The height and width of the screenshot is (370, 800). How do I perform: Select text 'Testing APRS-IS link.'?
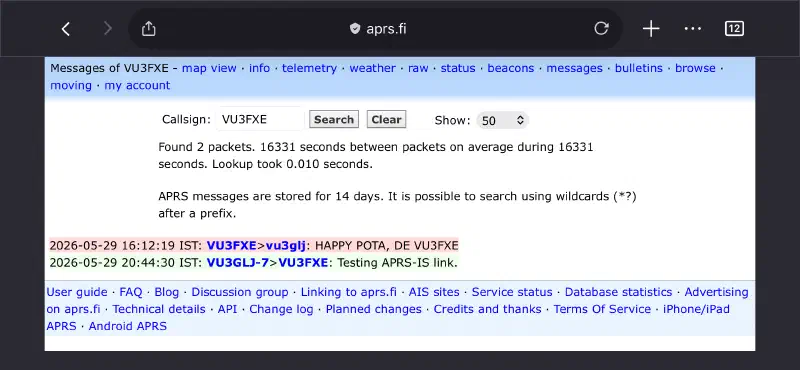coord(397,263)
